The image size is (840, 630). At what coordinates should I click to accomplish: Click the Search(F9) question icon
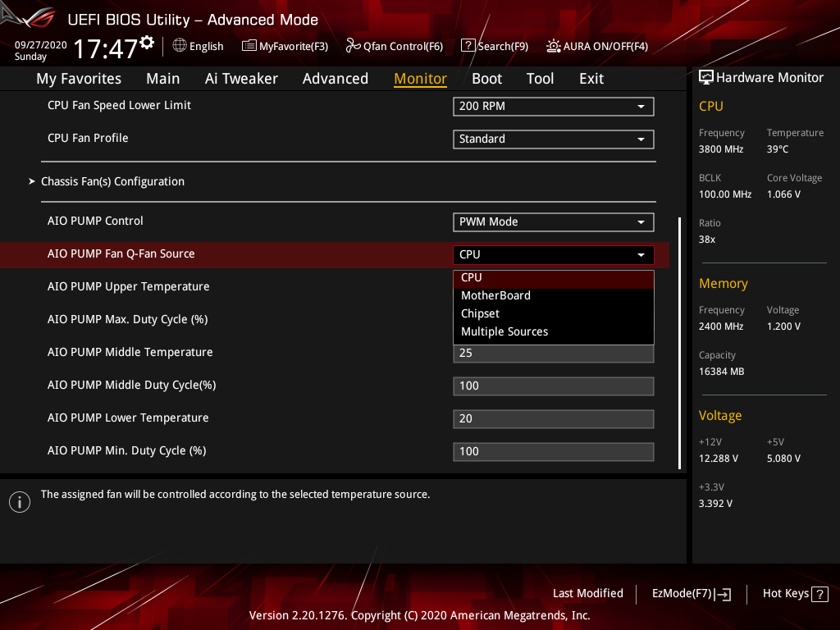point(468,46)
